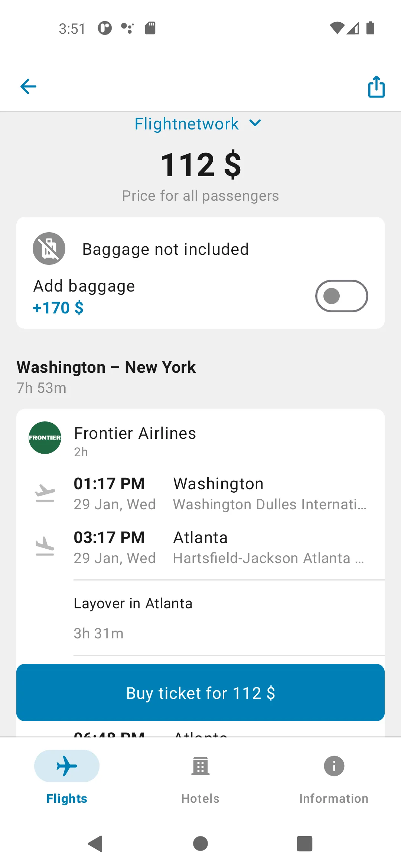Tap Android back navigation button

click(x=96, y=844)
